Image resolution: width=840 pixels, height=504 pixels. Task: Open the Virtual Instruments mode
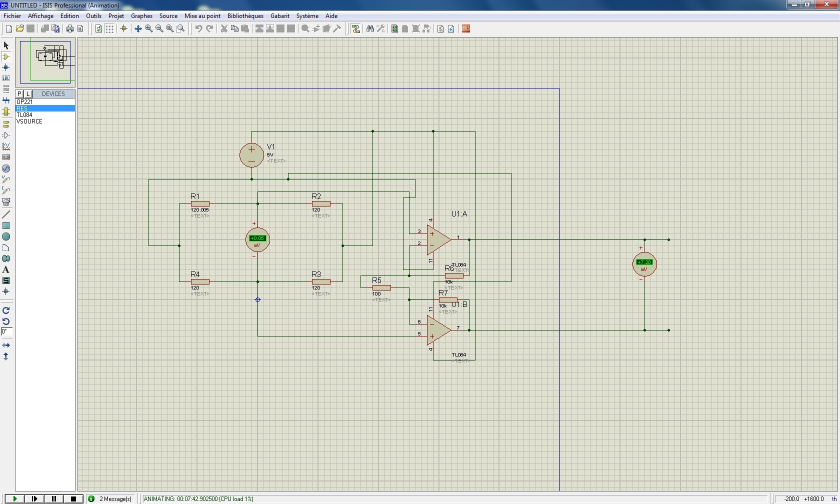click(6, 202)
